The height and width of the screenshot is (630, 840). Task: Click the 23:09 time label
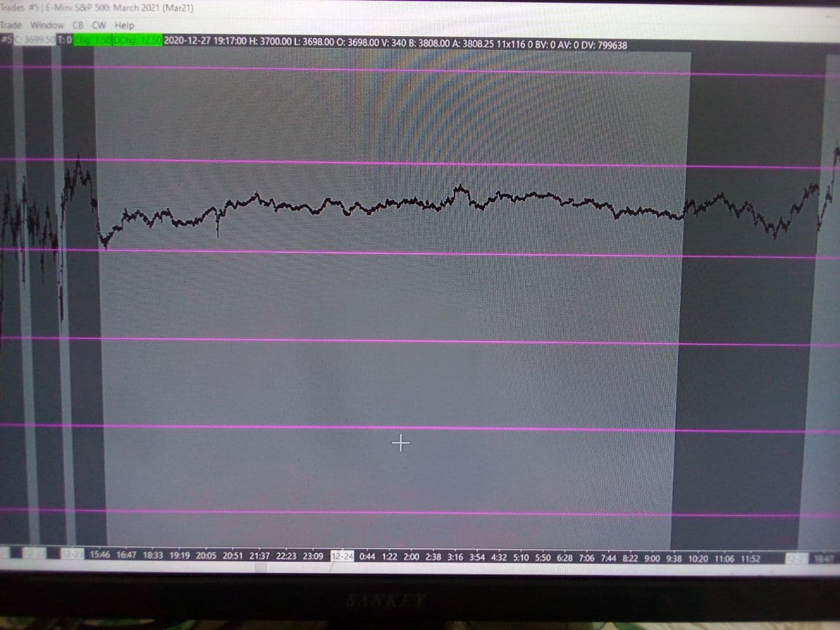click(x=313, y=556)
